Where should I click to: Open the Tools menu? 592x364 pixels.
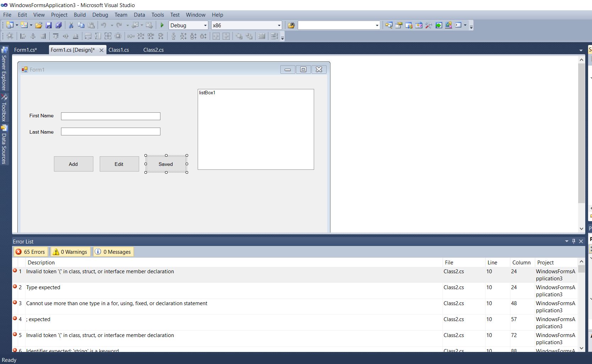158,15
